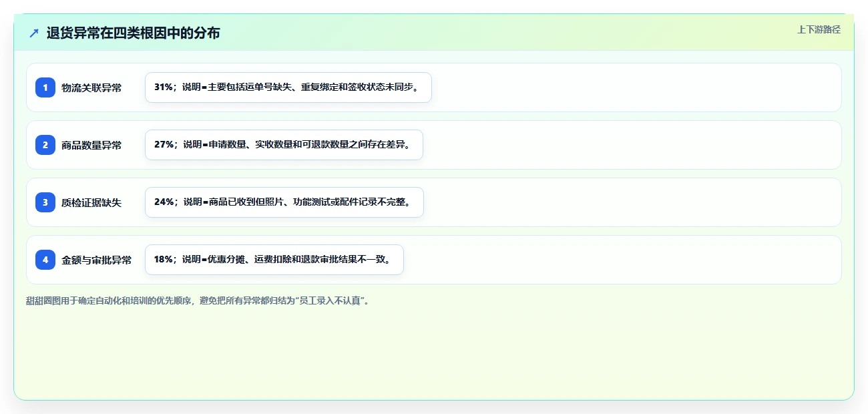Click the arrow icon beside the title
Viewport: 868px width, 414px height.
click(x=34, y=33)
